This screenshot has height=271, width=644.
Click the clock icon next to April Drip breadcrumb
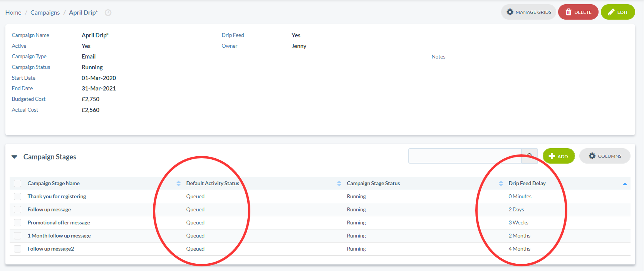[x=108, y=13]
